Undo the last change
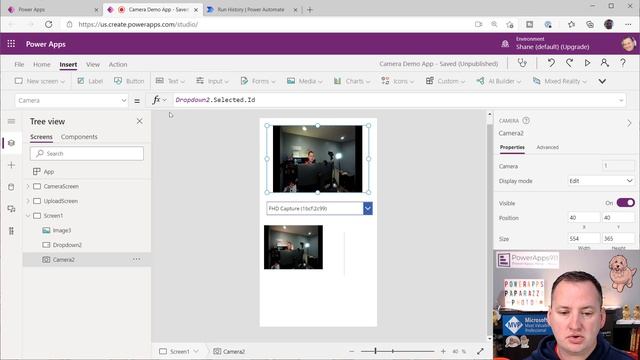The width and height of the screenshot is (640, 360). coord(551,63)
